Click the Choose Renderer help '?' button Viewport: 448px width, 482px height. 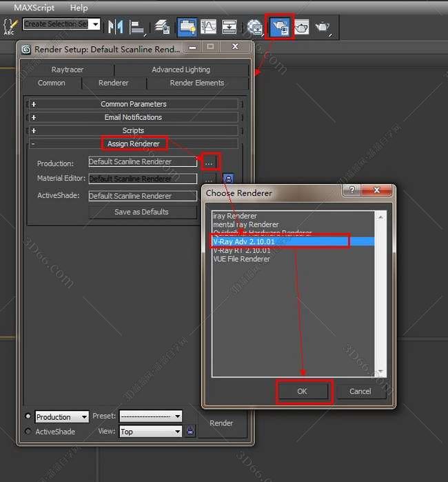tap(352, 190)
